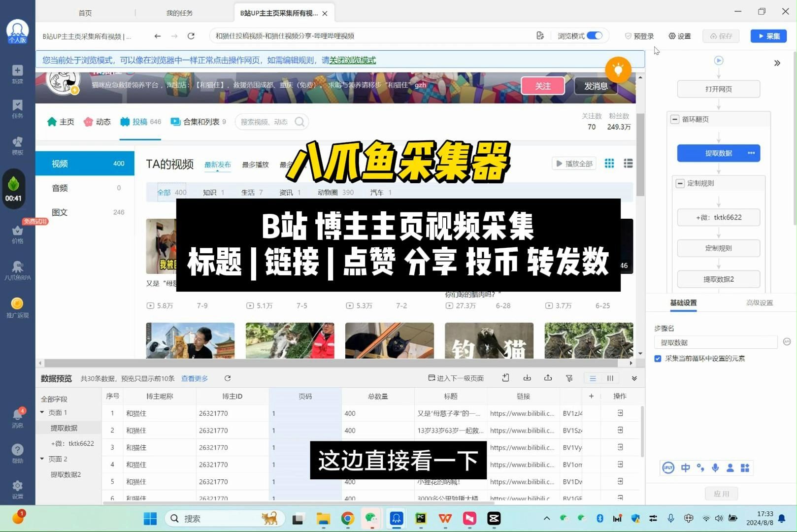Viewport: 797px width, 532px height.
Task: Open the 任务 sidebar icon
Action: pyautogui.click(x=17, y=109)
